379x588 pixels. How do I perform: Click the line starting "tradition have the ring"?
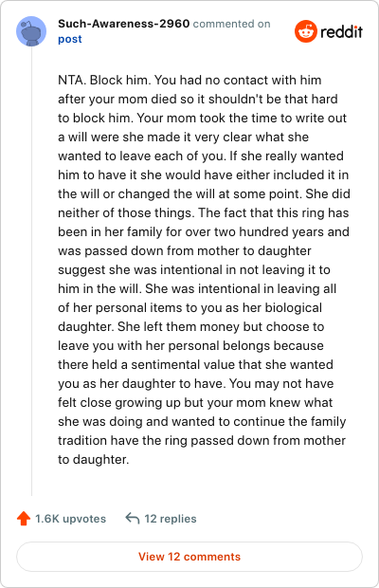(202, 440)
